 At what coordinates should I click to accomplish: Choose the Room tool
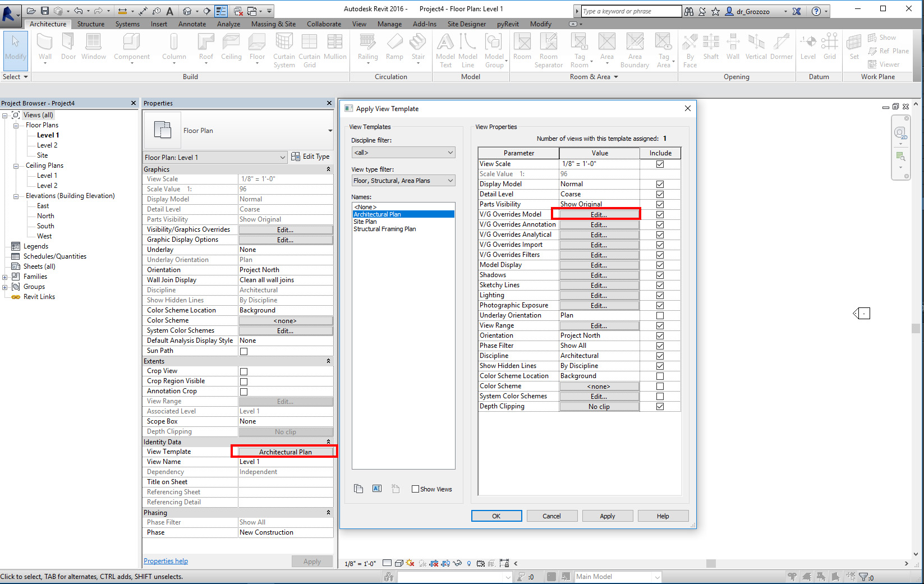point(522,47)
